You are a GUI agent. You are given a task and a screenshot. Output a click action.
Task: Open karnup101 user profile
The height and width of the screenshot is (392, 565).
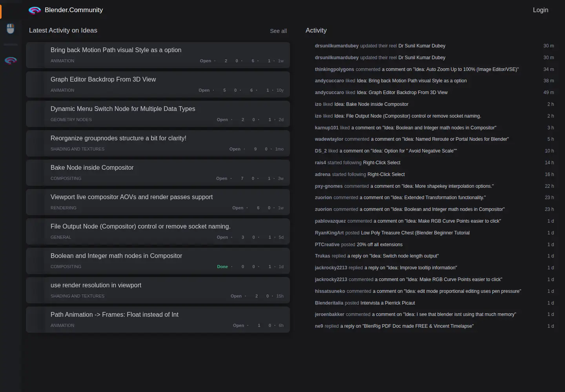pos(326,128)
